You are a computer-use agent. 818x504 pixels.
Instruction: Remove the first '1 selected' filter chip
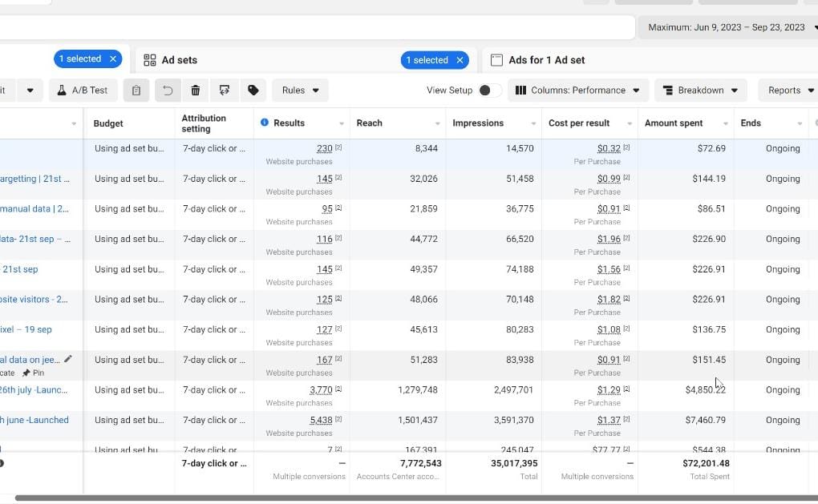click(x=113, y=59)
